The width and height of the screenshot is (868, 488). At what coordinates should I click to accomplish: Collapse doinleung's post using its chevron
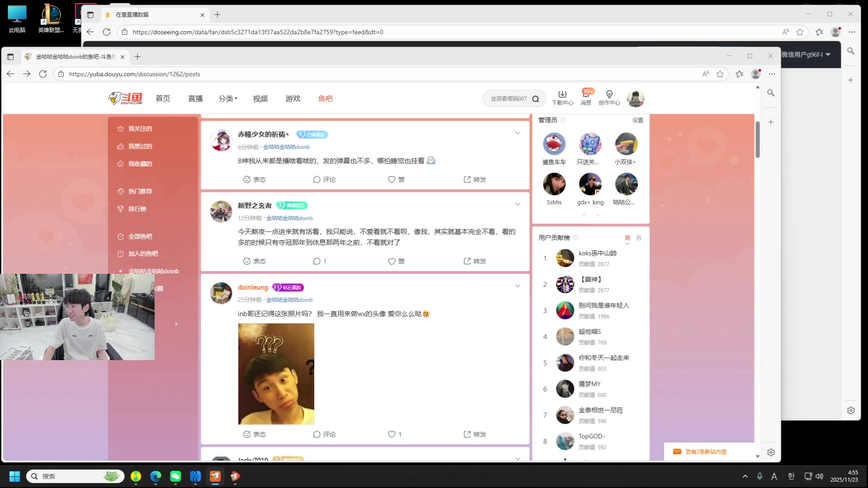[x=518, y=286]
